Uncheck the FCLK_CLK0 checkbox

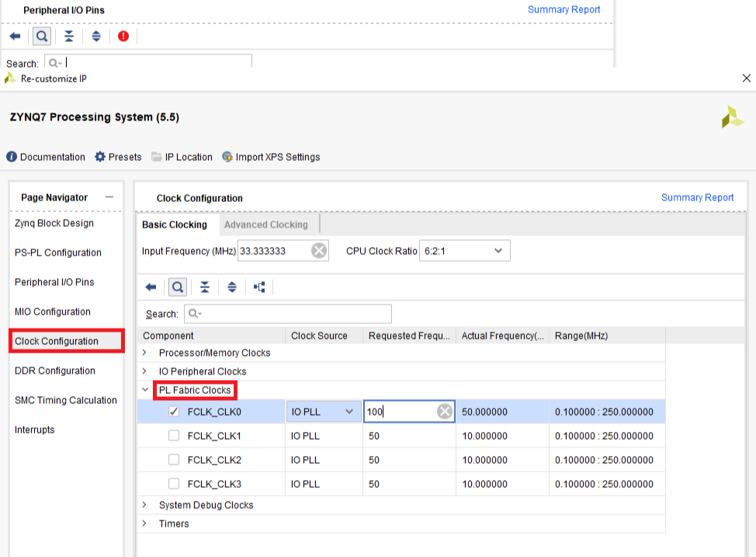click(x=174, y=411)
